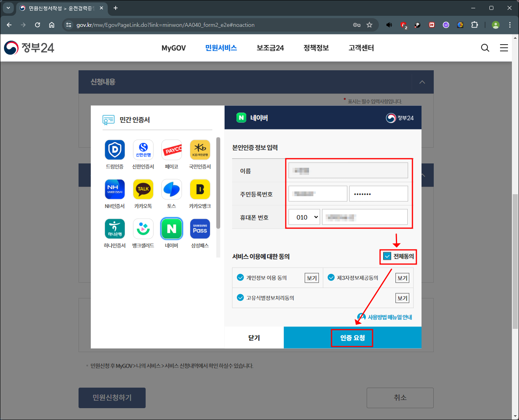The width and height of the screenshot is (519, 420).
Task: Select the 토스 certificate icon
Action: pos(172,189)
